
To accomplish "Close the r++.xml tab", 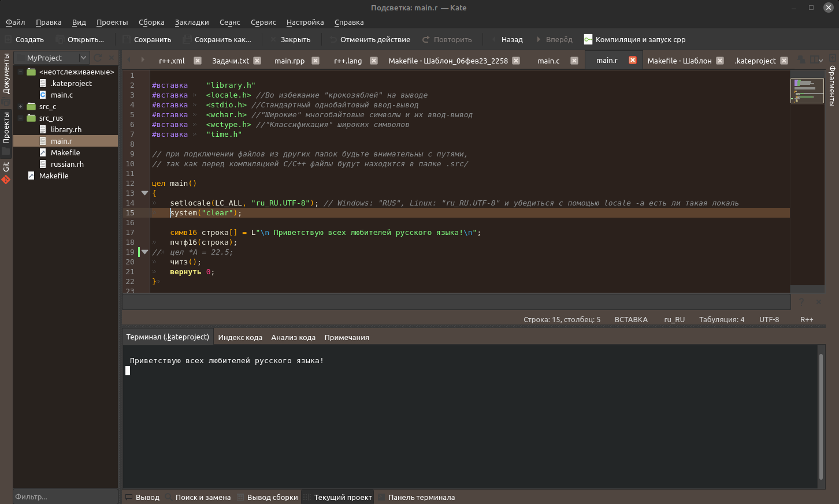I will click(x=198, y=60).
